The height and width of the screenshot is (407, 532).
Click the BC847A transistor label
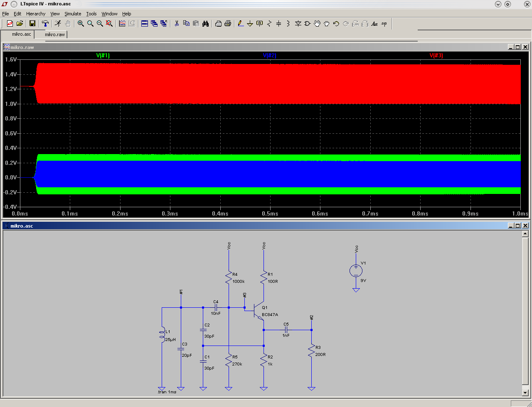point(270,315)
